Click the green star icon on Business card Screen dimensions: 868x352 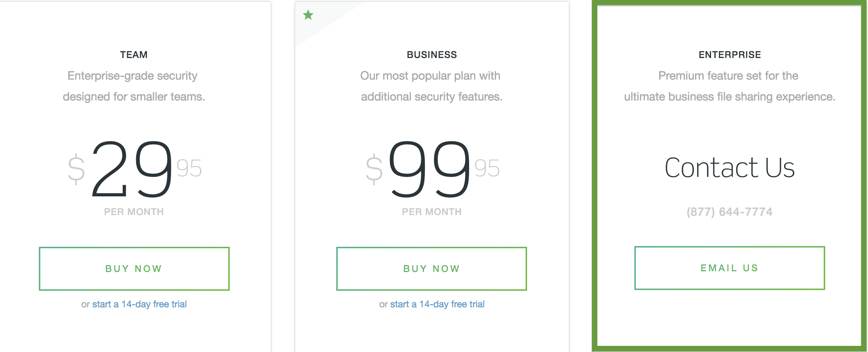[x=308, y=15]
